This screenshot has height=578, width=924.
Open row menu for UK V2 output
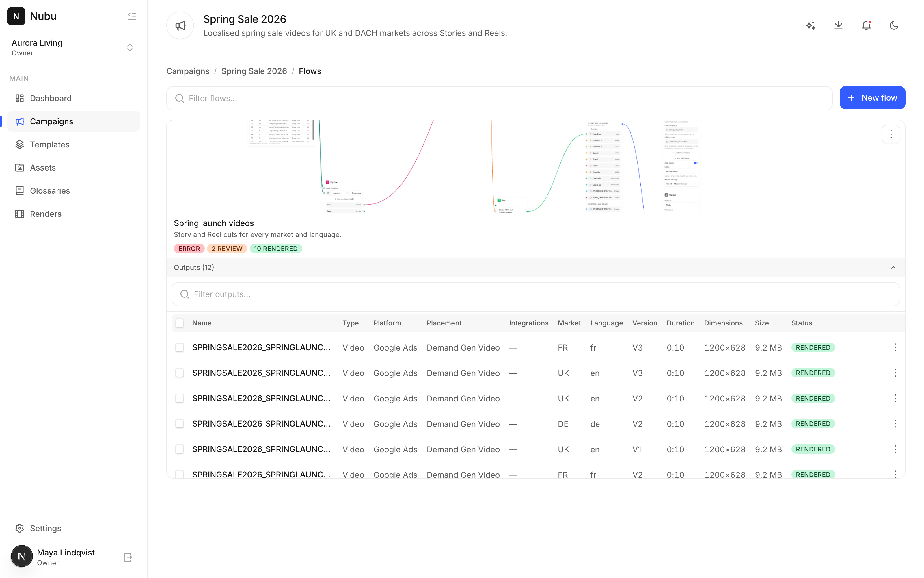[x=895, y=398]
